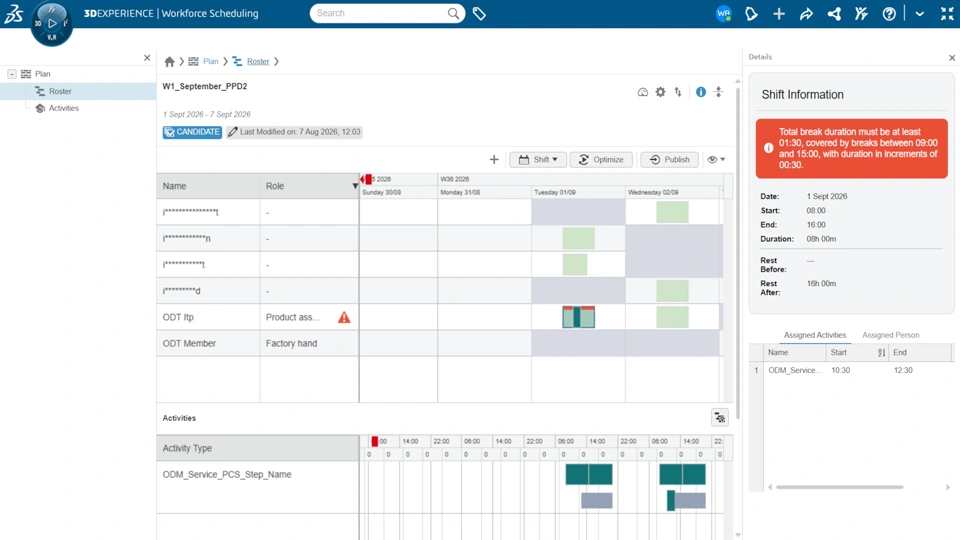Focus the Search input field
This screenshot has width=960, height=540.
point(380,13)
